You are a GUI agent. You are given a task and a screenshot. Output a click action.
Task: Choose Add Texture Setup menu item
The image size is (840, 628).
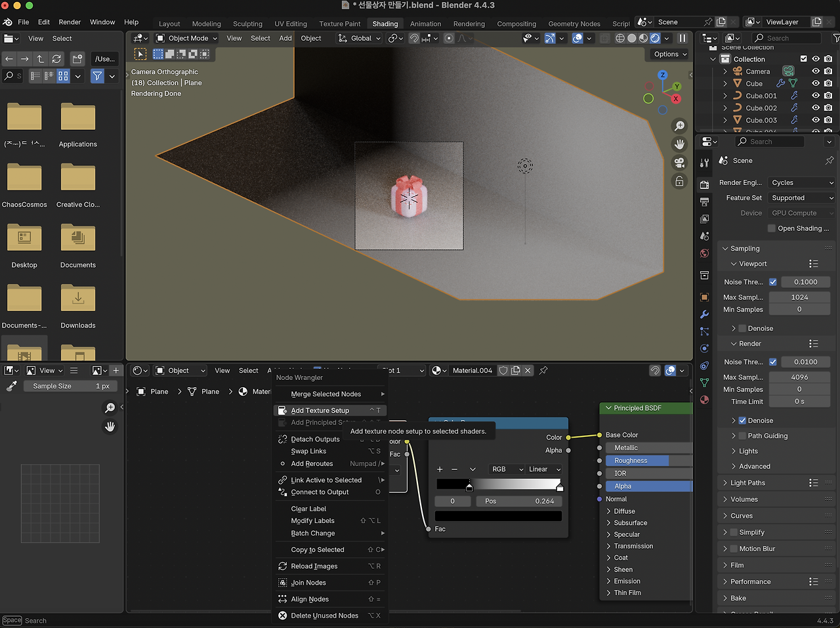point(320,410)
